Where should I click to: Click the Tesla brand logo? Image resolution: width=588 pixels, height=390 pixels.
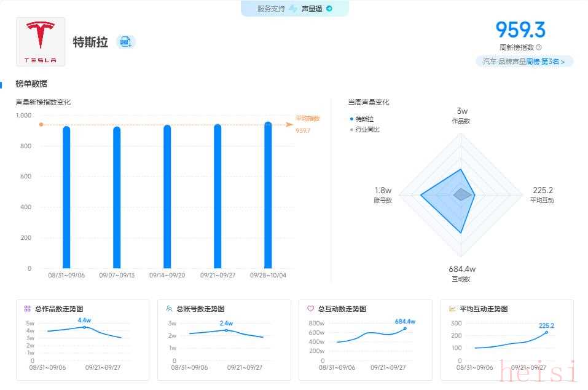point(41,41)
